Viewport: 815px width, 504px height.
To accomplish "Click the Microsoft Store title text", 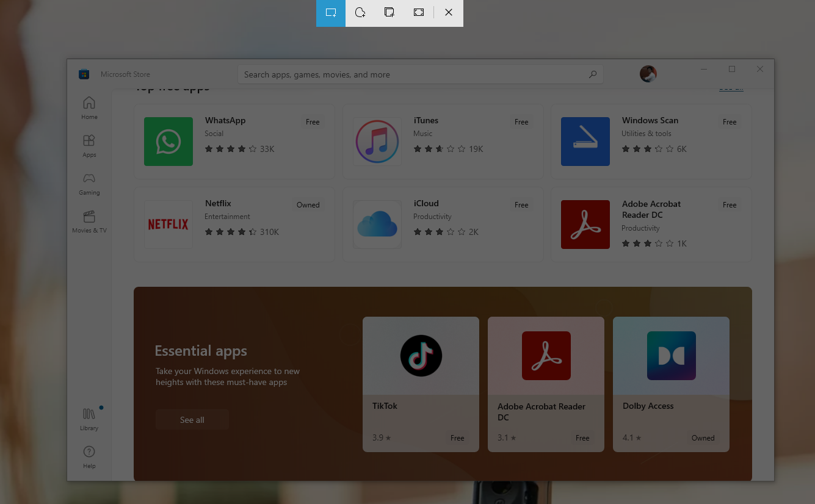I will 125,74.
